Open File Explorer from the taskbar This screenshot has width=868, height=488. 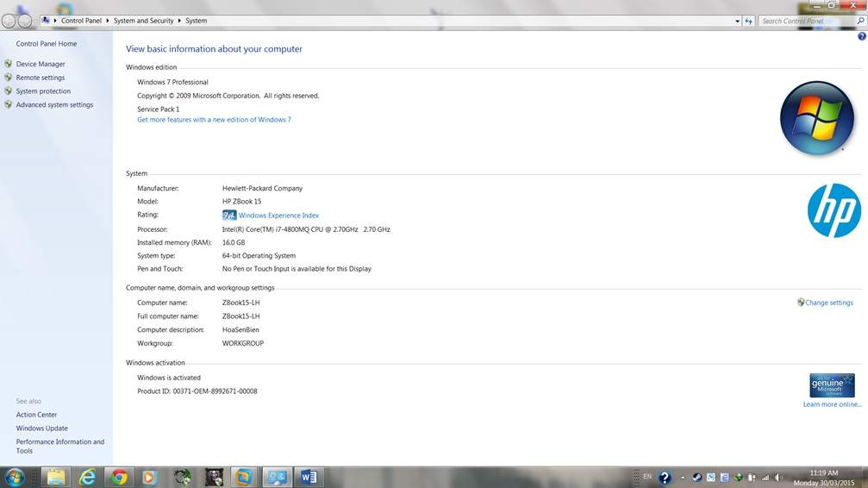coord(56,477)
